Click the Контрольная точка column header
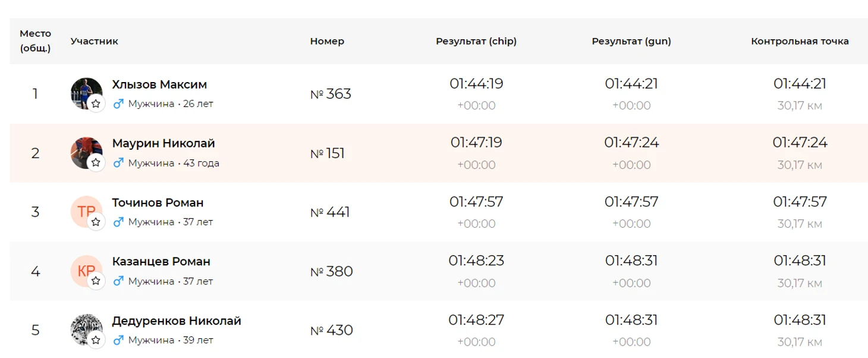 click(x=800, y=42)
